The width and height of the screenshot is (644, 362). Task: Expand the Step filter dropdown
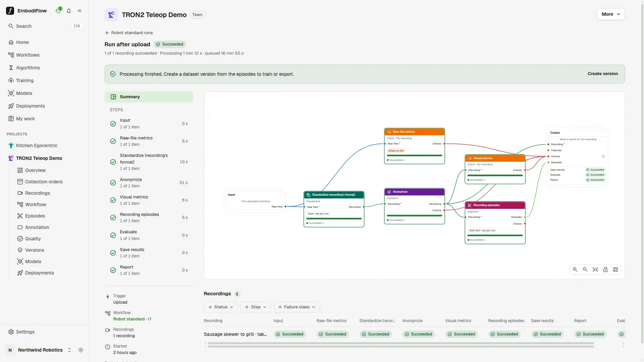[x=256, y=307]
